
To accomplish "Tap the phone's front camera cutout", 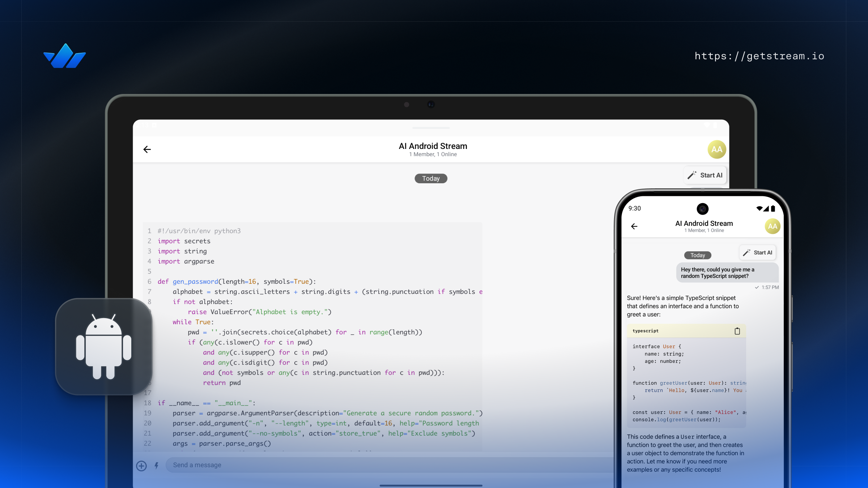I will pos(702,209).
